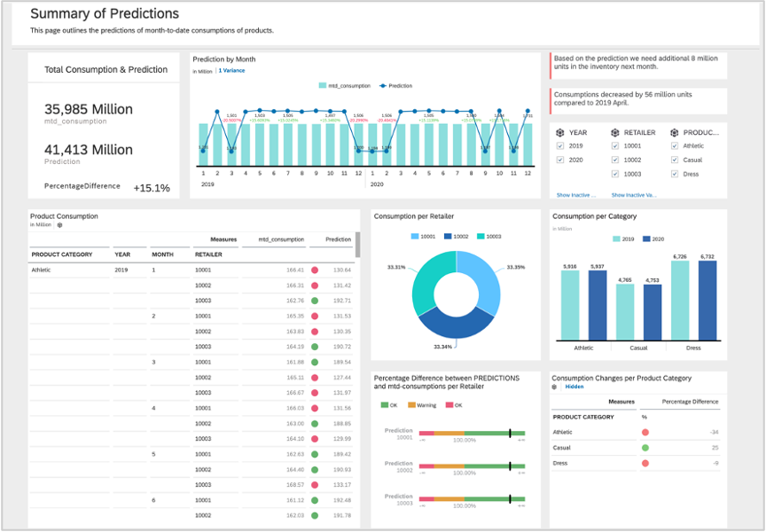This screenshot has height=532, width=766.
Task: Click the RETAILER column header
Action: (208, 254)
